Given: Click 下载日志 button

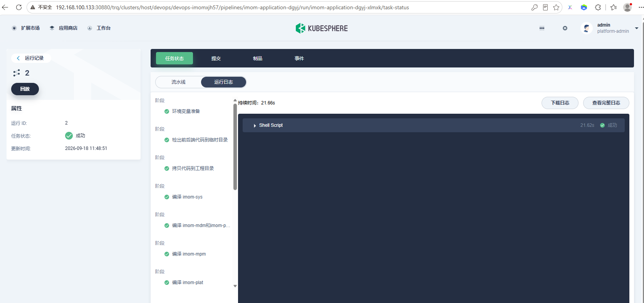Looking at the screenshot, I should click(x=560, y=103).
